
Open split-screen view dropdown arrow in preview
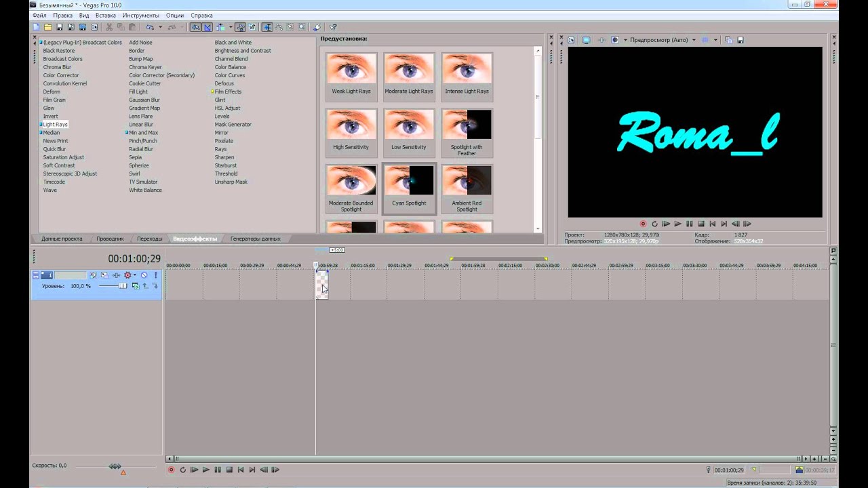pyautogui.click(x=626, y=40)
